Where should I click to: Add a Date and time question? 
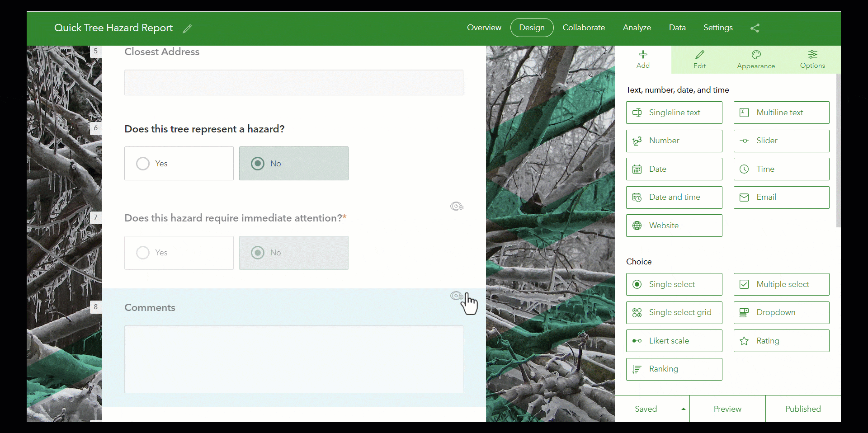pos(674,197)
